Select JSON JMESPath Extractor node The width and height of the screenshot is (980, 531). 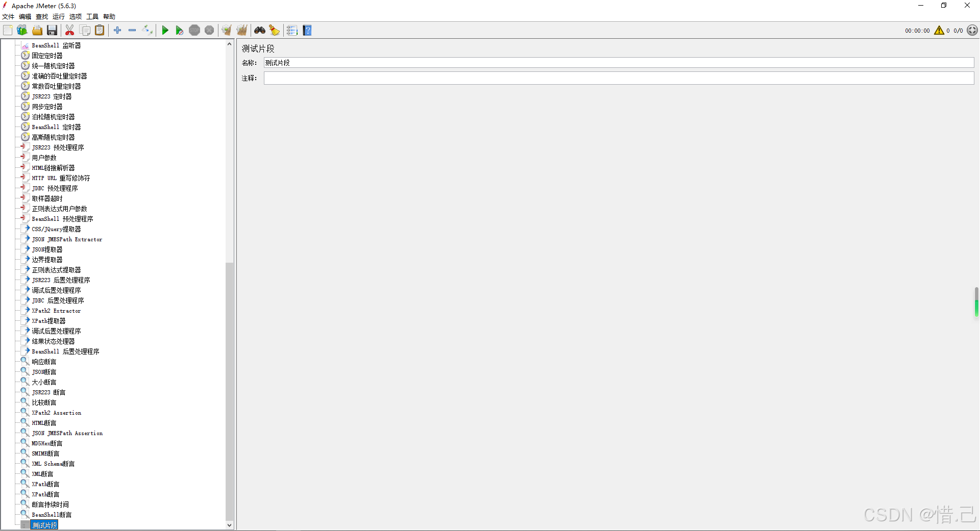click(67, 239)
